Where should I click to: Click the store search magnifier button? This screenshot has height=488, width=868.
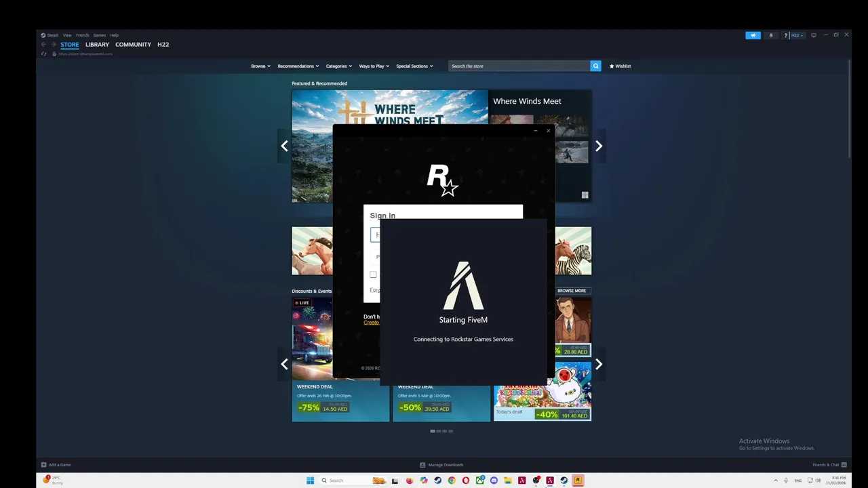[595, 66]
